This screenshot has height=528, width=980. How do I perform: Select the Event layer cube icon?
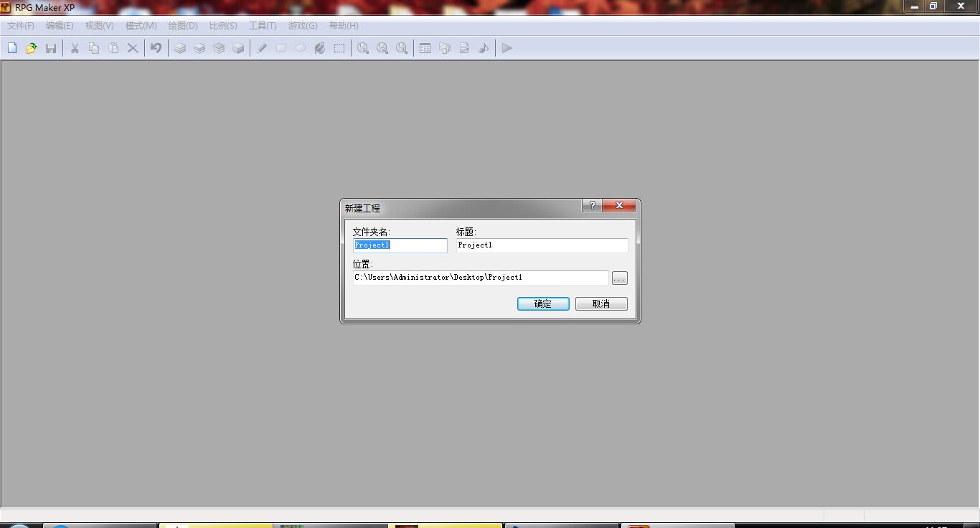pyautogui.click(x=238, y=48)
